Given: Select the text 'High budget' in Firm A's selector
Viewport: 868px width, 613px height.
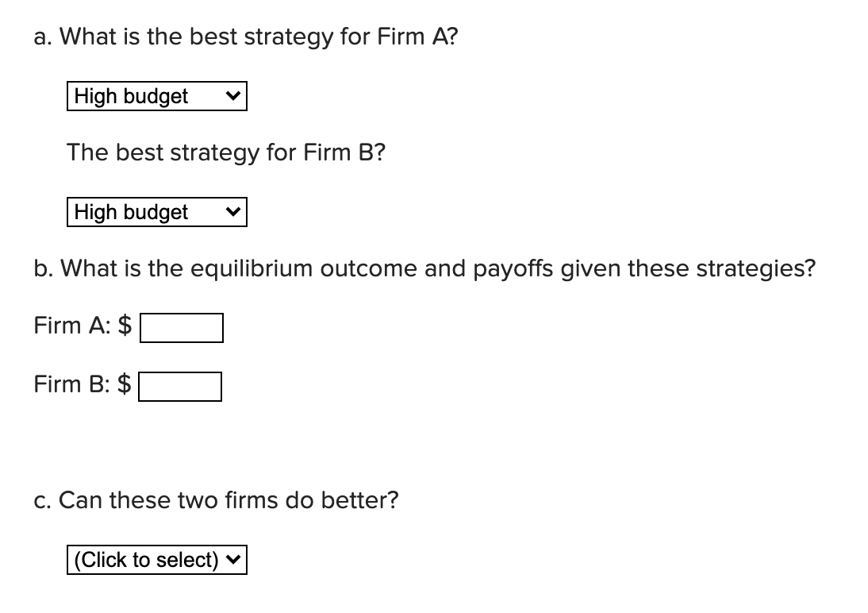Looking at the screenshot, I should (130, 96).
